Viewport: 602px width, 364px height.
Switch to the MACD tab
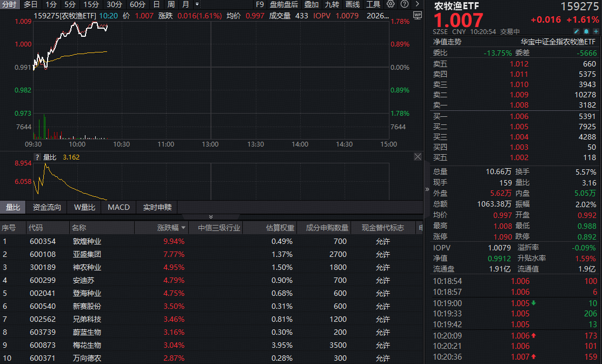[x=118, y=207]
